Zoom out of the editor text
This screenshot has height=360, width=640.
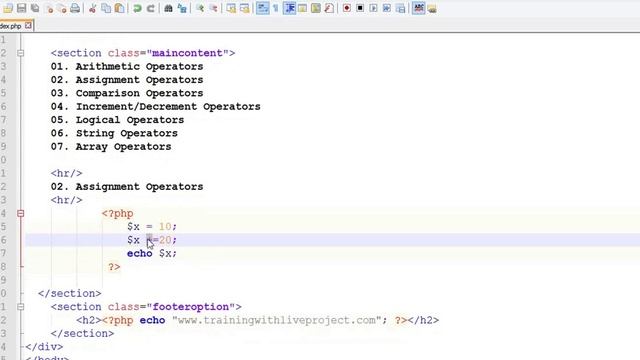213,8
